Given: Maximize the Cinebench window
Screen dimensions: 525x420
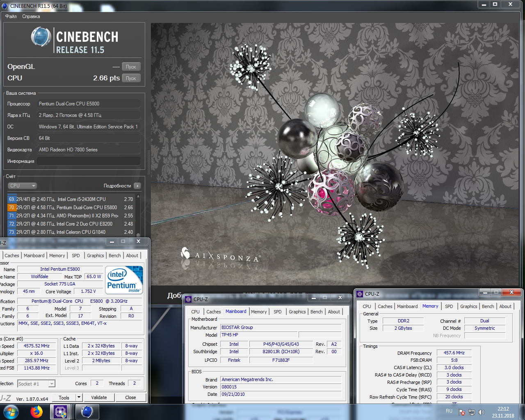Looking at the screenshot, I should coord(495,5).
